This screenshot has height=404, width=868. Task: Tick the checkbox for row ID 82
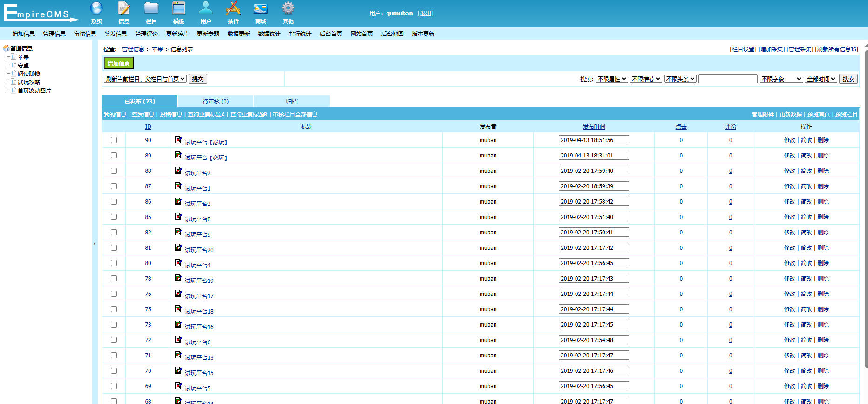[x=114, y=232]
